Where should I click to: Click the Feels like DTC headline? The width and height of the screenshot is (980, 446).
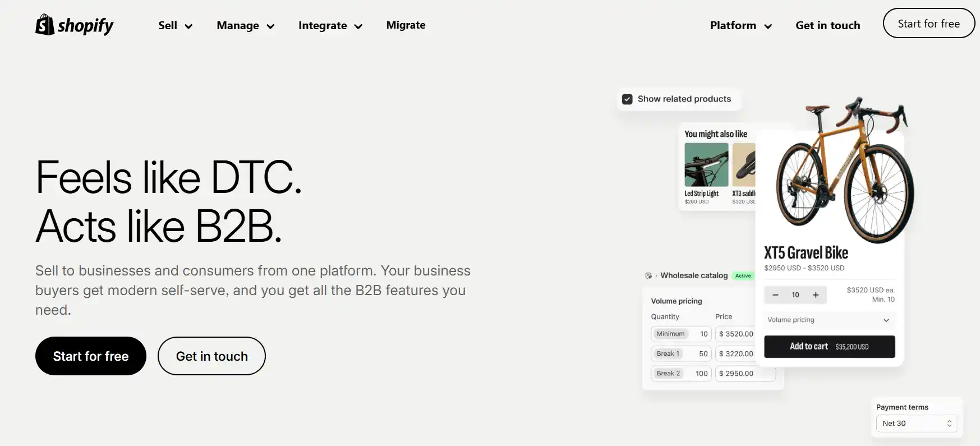[169, 177]
